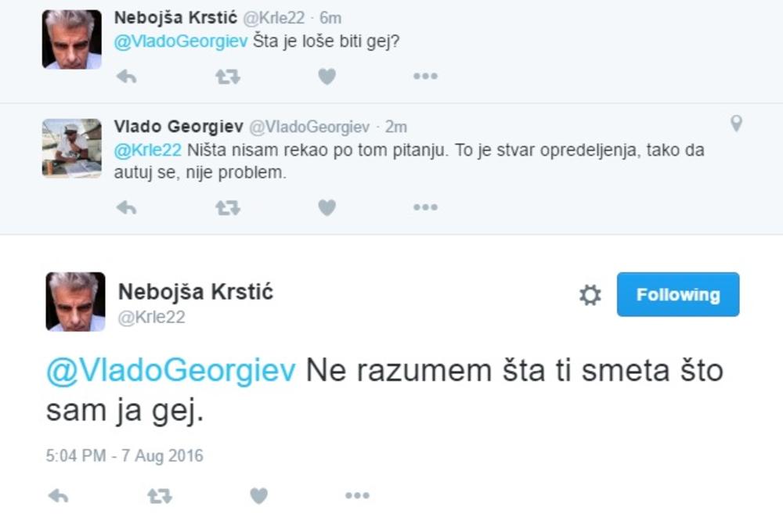Reply to the first Nebojša Krstić tweet
Screen dimensions: 783x532
click(126, 77)
